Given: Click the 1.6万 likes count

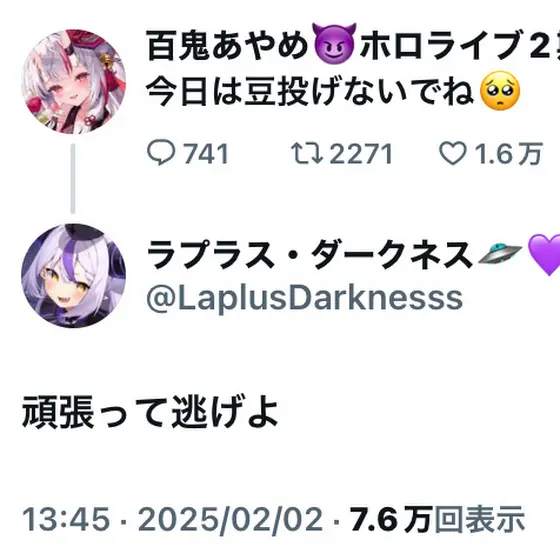Looking at the screenshot, I should point(509,154).
